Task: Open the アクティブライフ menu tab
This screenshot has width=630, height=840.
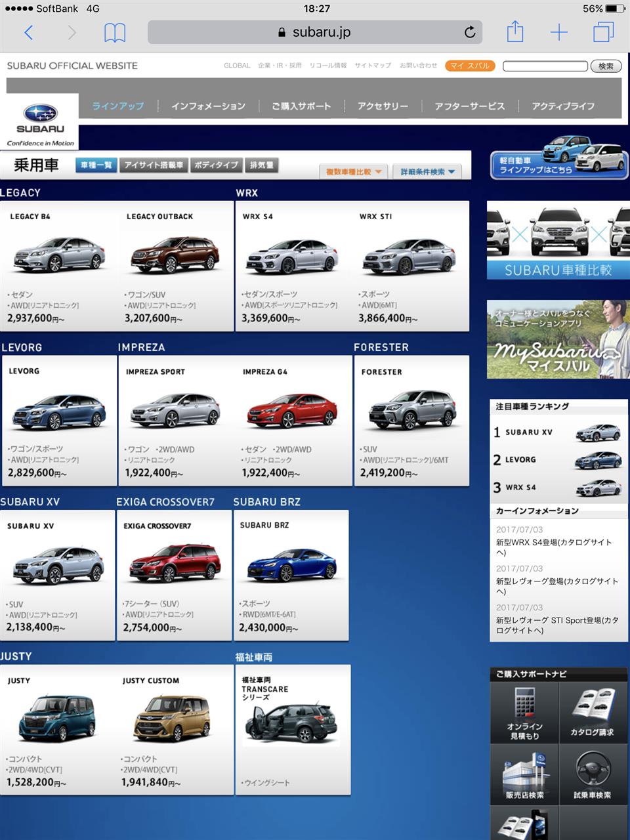Action: point(563,106)
